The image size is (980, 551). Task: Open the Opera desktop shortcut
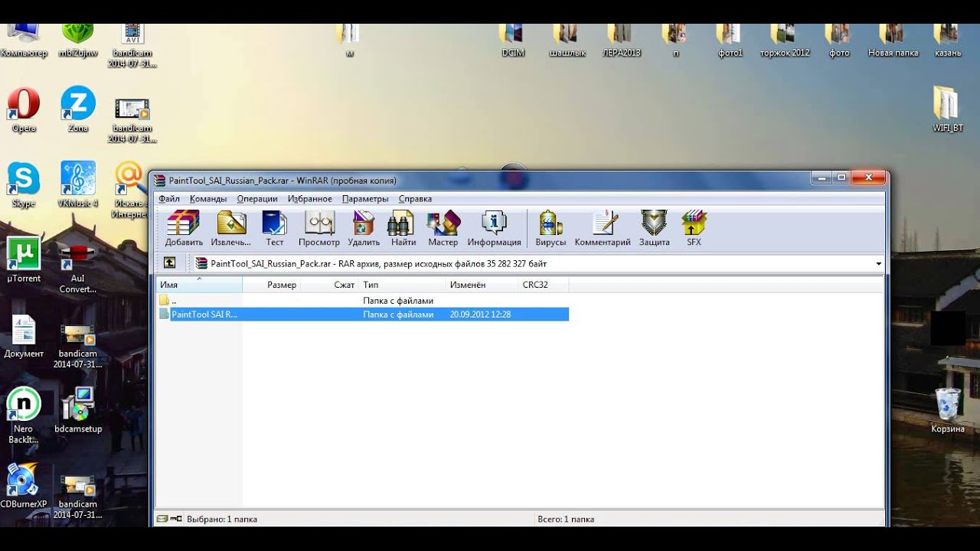click(24, 111)
